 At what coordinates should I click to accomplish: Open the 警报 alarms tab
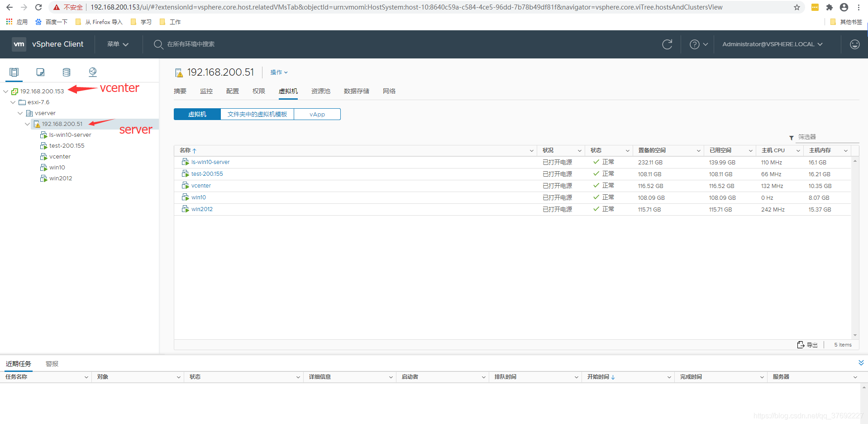pyautogui.click(x=52, y=364)
